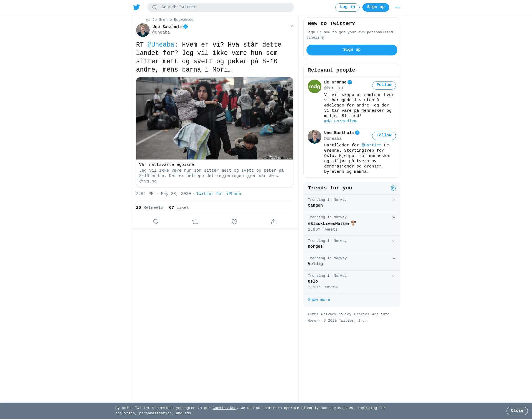532x419 pixels.
Task: Open the reply speech bubble icon
Action: pyautogui.click(x=156, y=222)
